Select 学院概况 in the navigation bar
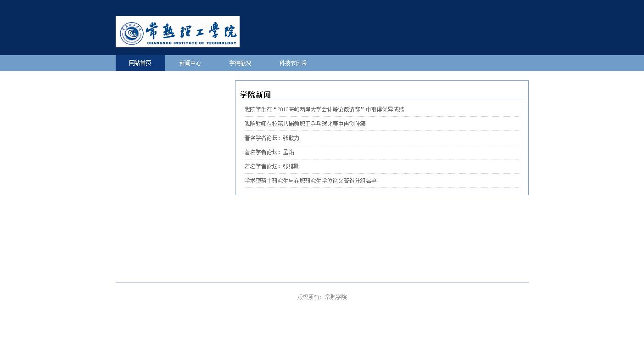Viewport: 644px width, 351px height. pyautogui.click(x=240, y=63)
